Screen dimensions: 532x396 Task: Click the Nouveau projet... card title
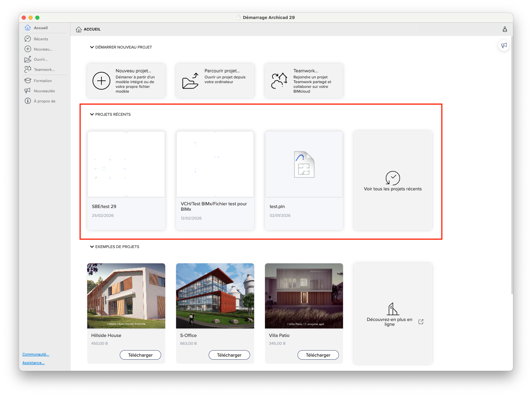point(133,71)
